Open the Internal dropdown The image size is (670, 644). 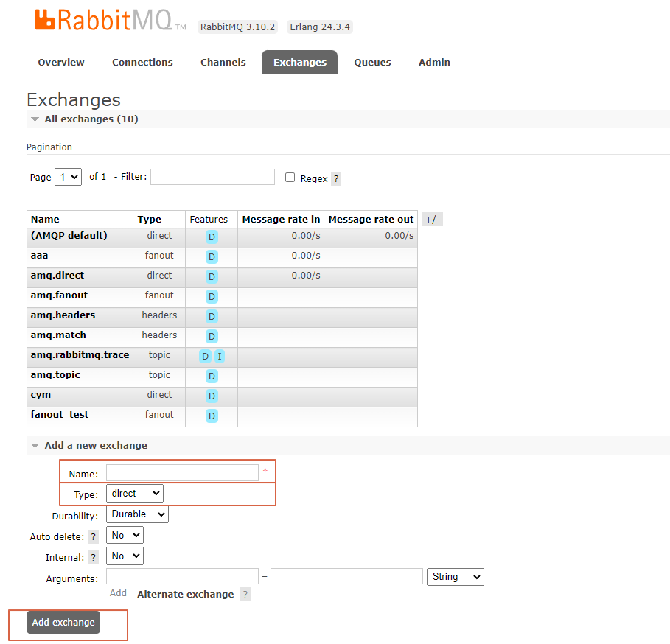(x=125, y=556)
